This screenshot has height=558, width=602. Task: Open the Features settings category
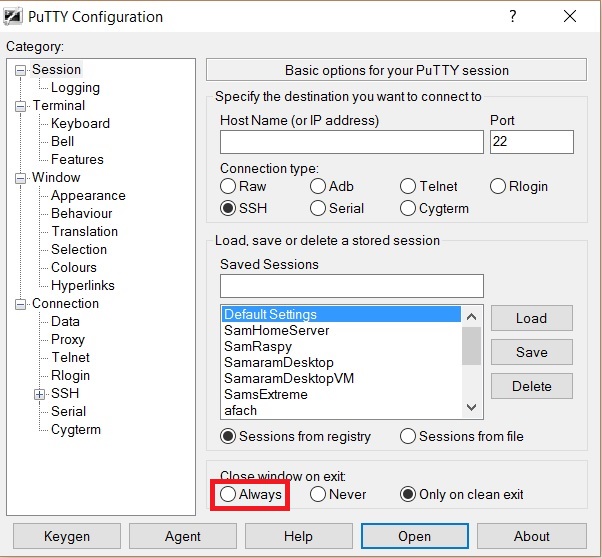coord(77,159)
